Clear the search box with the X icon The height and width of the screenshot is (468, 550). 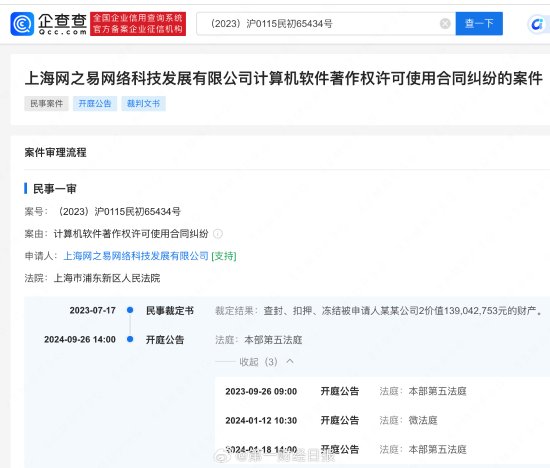[445, 24]
